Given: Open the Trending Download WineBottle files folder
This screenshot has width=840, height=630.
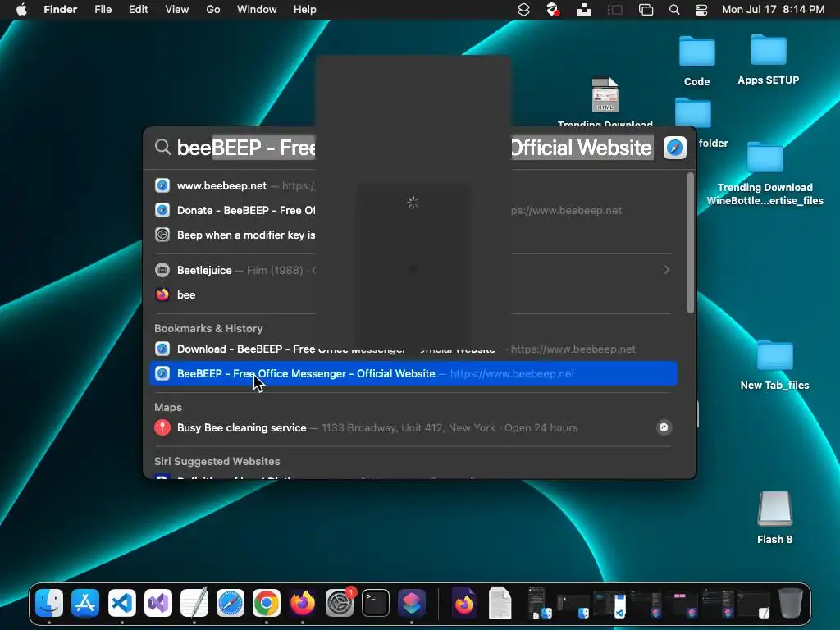Looking at the screenshot, I should tap(765, 157).
